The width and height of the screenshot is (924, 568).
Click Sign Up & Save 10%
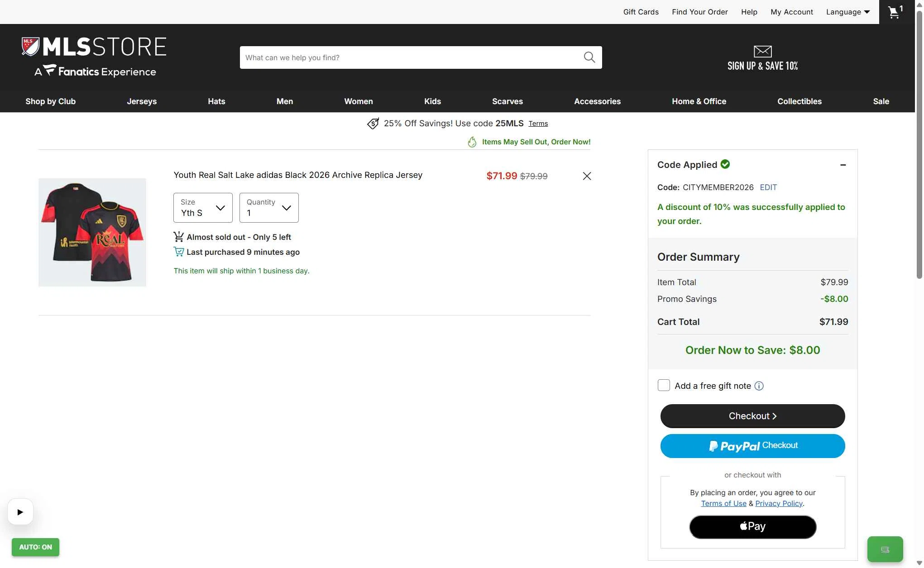tap(762, 66)
